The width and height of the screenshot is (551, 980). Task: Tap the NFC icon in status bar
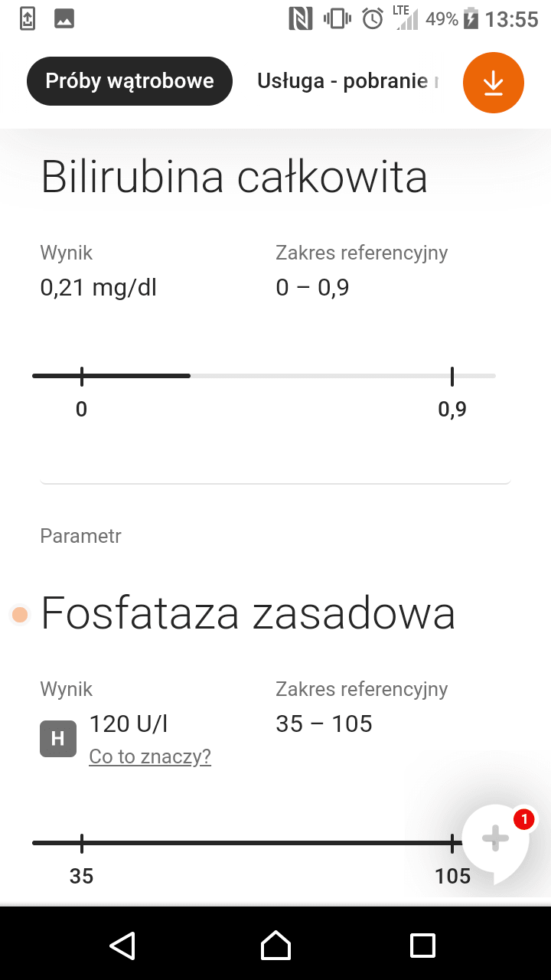tap(301, 18)
